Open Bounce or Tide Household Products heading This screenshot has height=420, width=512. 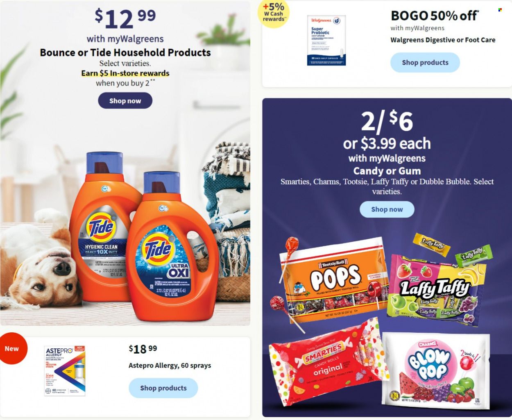[125, 52]
